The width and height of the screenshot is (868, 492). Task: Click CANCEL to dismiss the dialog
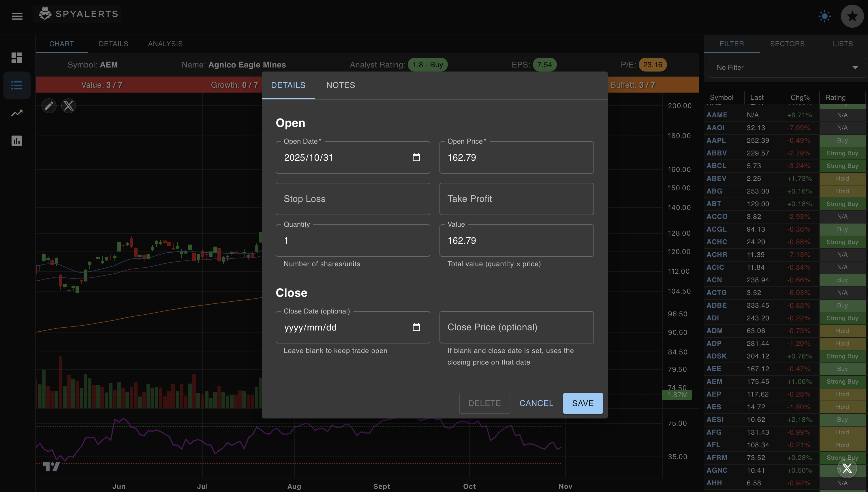coord(536,403)
